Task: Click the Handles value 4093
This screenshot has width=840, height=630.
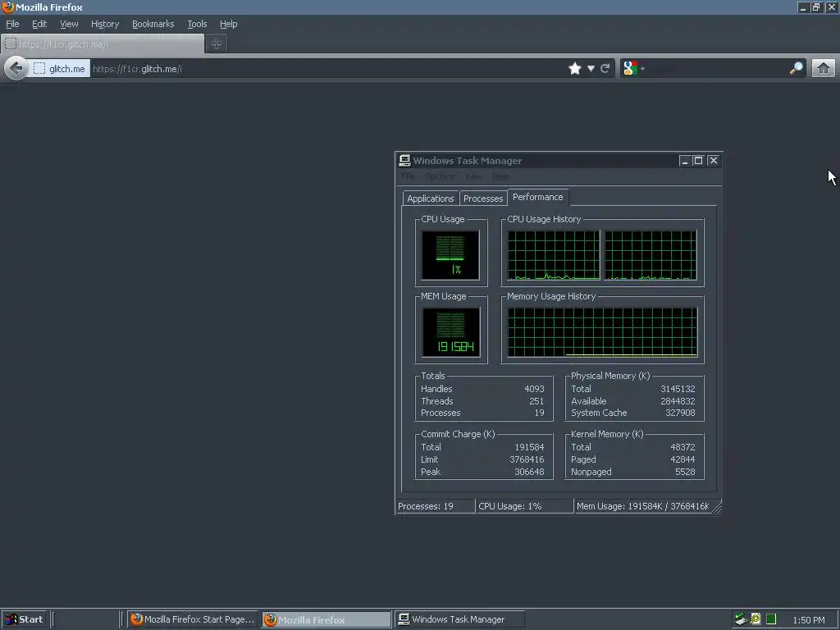Action: (534, 389)
